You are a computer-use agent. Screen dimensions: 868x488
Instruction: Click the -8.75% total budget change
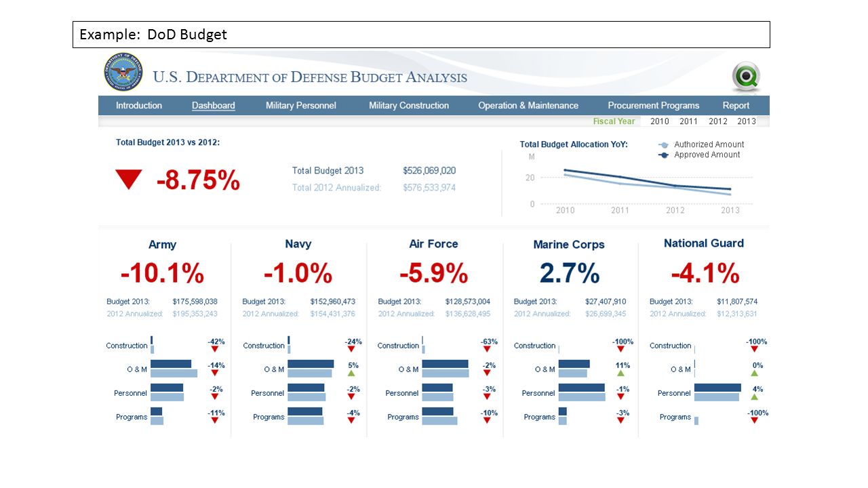pos(198,180)
